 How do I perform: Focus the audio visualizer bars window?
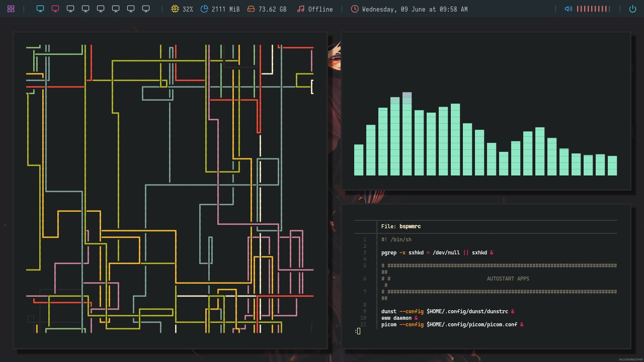(x=486, y=111)
